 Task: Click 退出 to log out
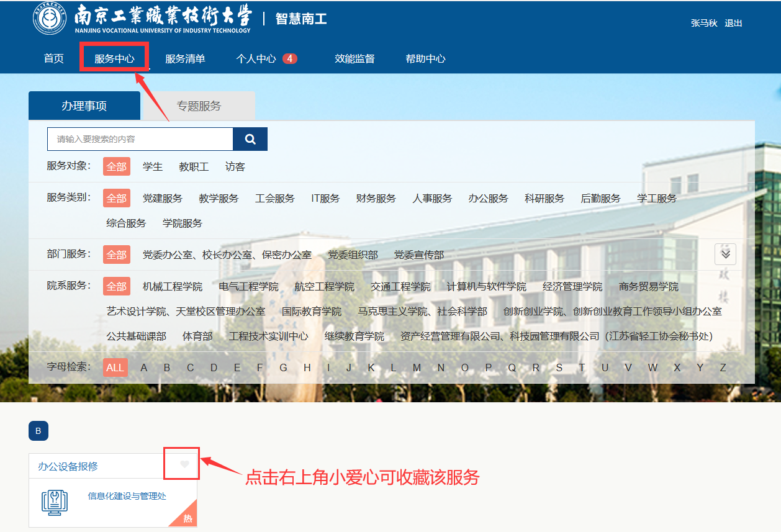(x=733, y=23)
